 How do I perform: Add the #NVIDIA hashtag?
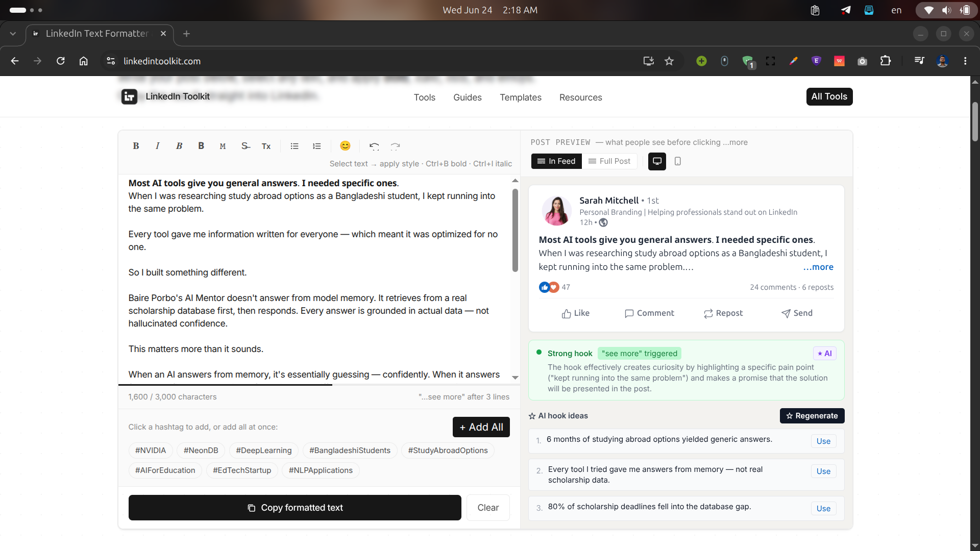[151, 450]
